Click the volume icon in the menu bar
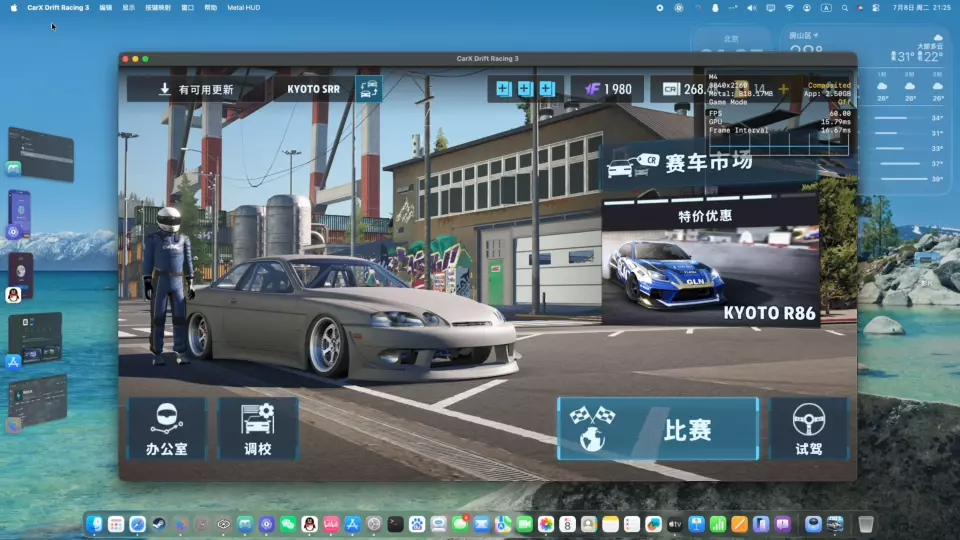960x540 pixels. [x=752, y=8]
